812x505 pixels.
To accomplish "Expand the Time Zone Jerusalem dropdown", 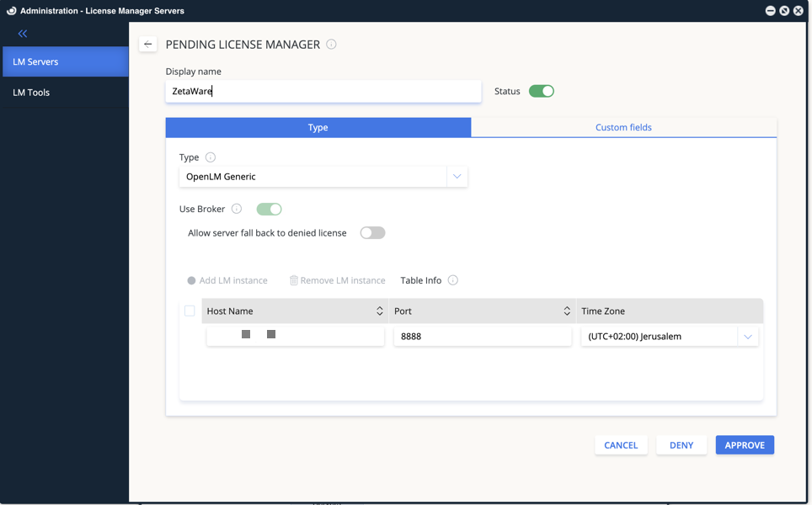I will [747, 337].
